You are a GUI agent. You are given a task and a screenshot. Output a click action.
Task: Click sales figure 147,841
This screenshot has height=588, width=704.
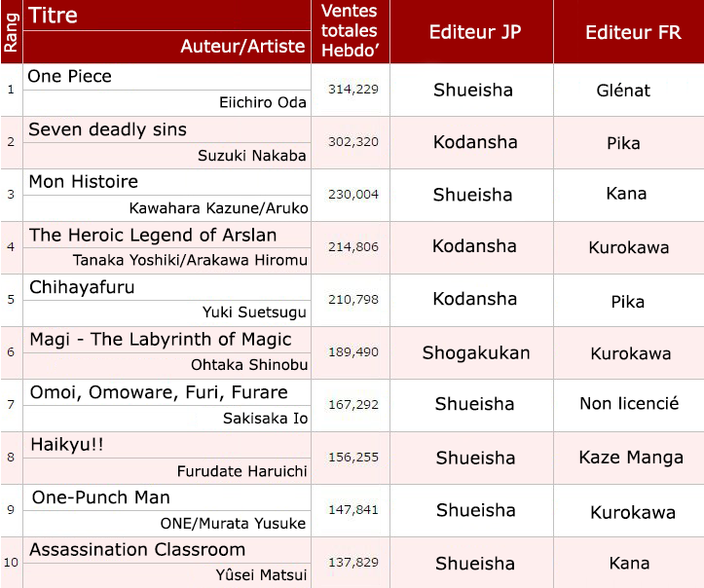point(352,510)
